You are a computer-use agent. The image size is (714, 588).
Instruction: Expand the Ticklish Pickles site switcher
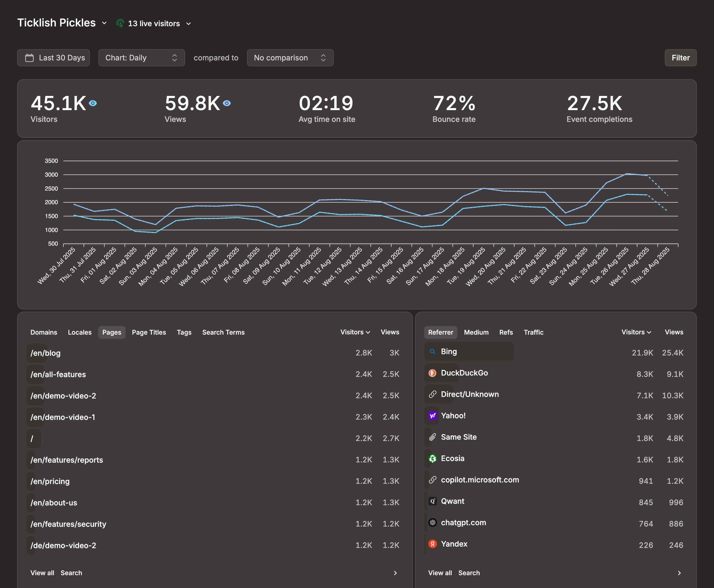pyautogui.click(x=104, y=23)
